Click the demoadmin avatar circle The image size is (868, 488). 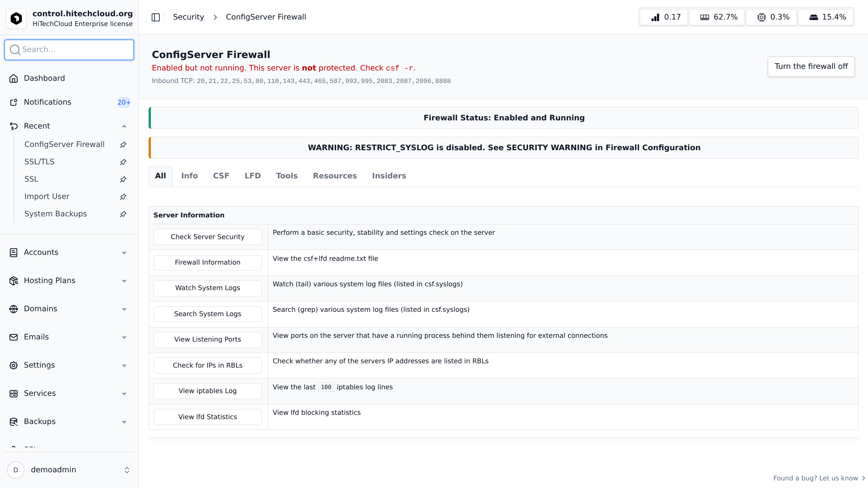pyautogui.click(x=15, y=470)
